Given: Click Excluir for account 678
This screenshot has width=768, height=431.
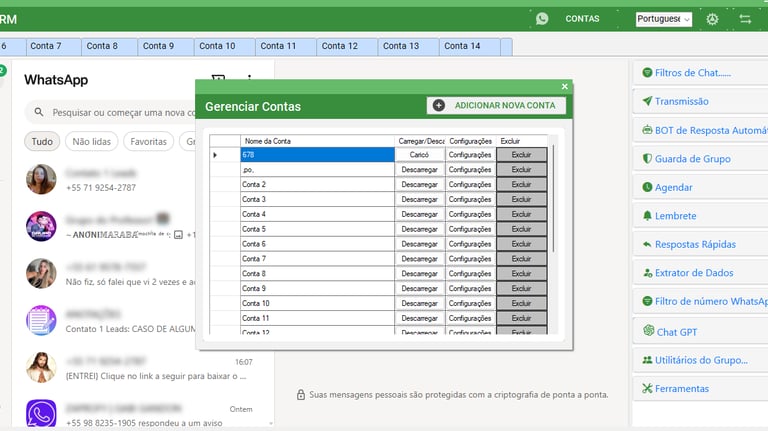Looking at the screenshot, I should point(521,155).
